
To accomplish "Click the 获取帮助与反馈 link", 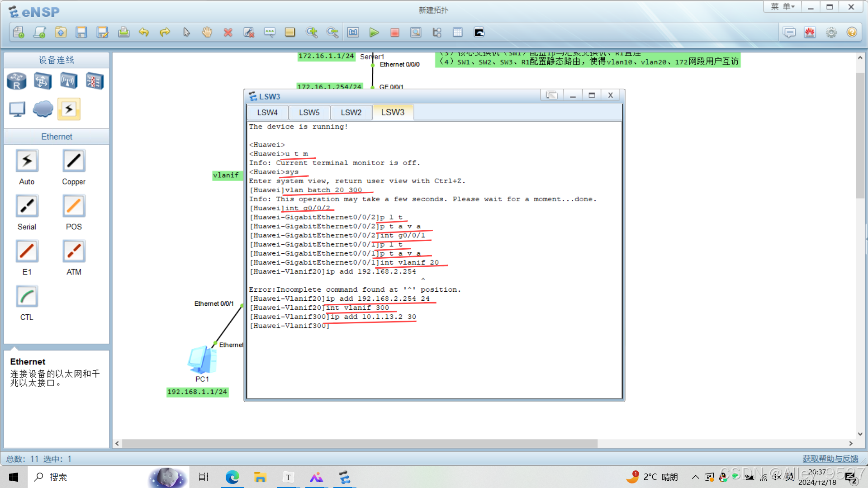I will (830, 459).
